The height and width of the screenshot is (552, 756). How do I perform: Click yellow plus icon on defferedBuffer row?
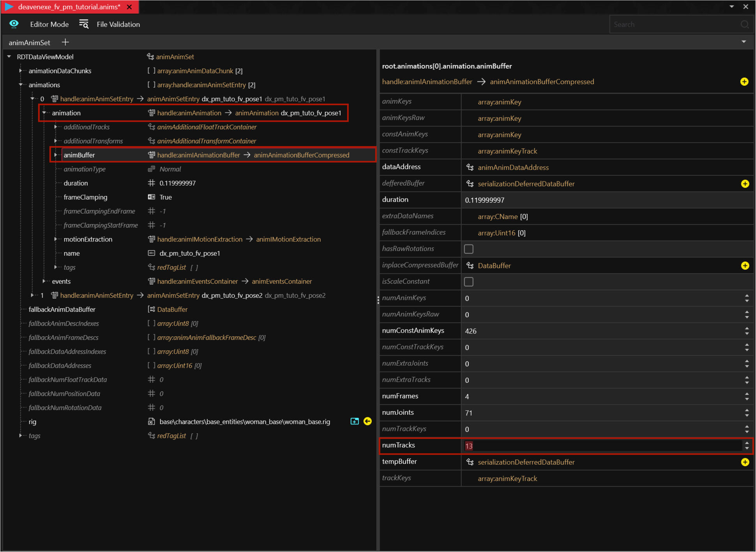point(745,184)
